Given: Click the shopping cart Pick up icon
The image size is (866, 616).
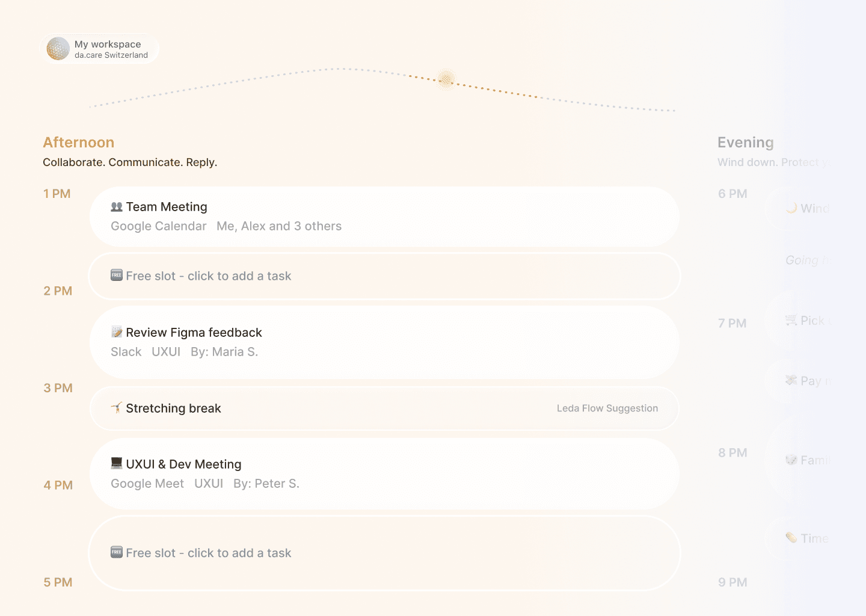Looking at the screenshot, I should click(791, 321).
